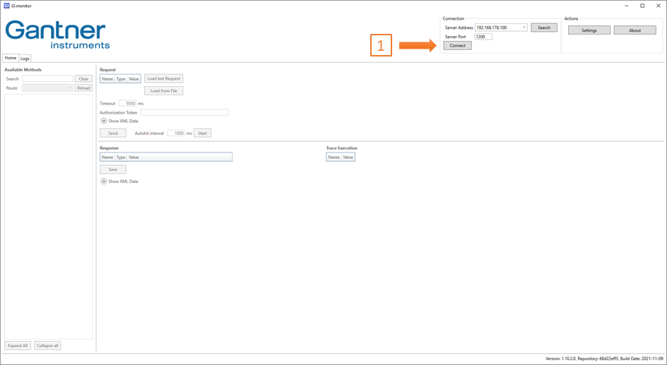Viewport: 667px width, 365px height.
Task: Open the About dialog
Action: [635, 30]
